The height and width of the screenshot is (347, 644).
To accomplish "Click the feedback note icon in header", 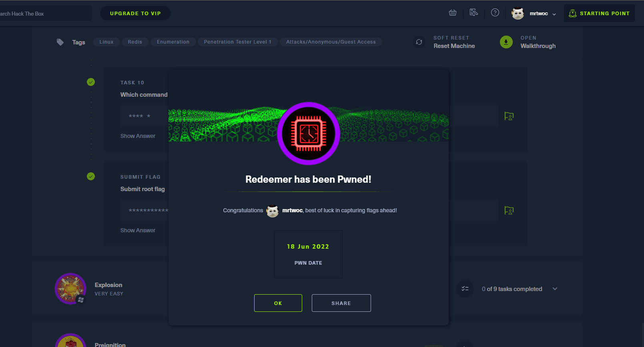I will point(474,13).
